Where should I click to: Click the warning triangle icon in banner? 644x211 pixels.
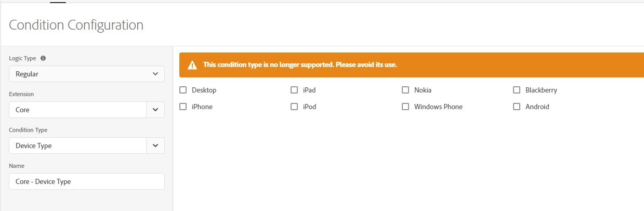(x=192, y=65)
